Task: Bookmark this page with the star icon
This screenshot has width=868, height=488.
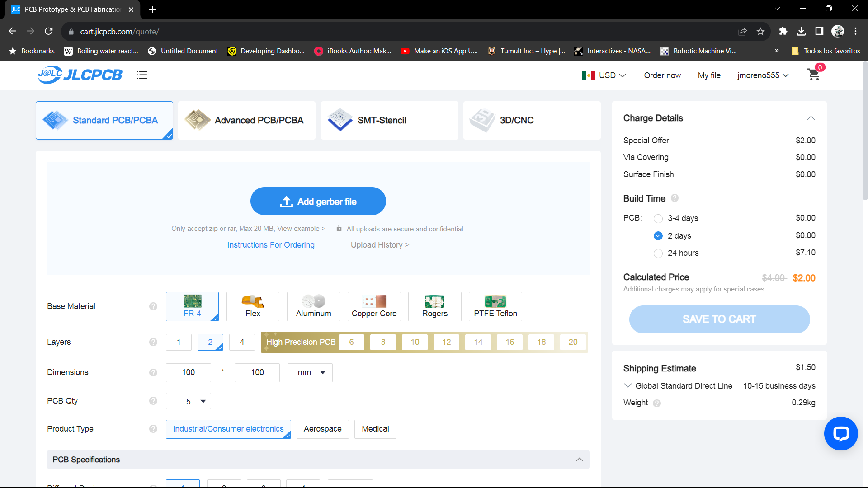Action: (760, 31)
